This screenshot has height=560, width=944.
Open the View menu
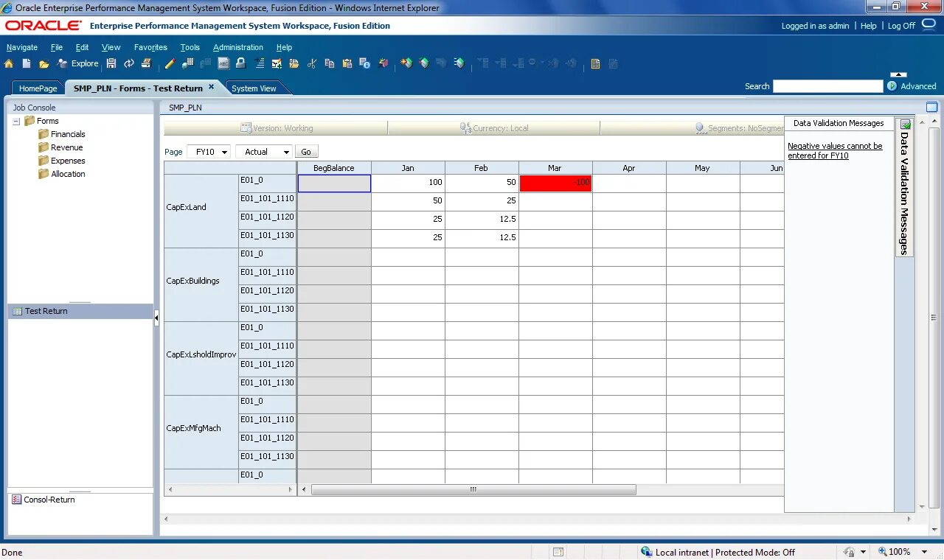click(111, 47)
